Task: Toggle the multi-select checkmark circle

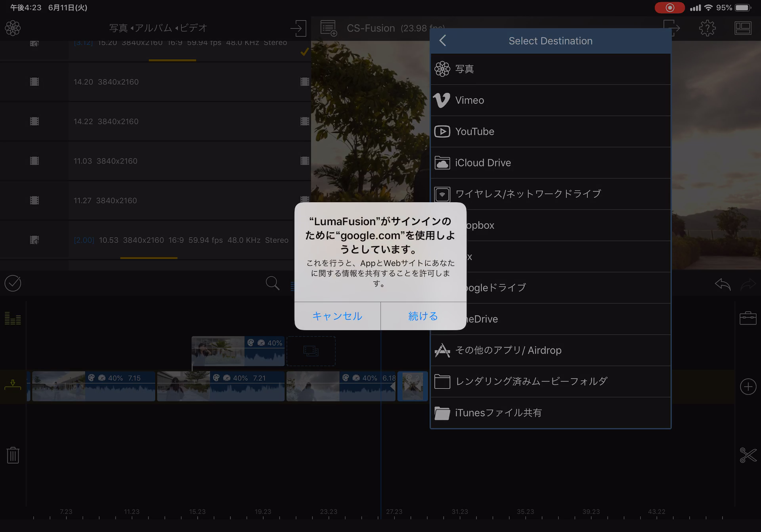Action: (13, 283)
